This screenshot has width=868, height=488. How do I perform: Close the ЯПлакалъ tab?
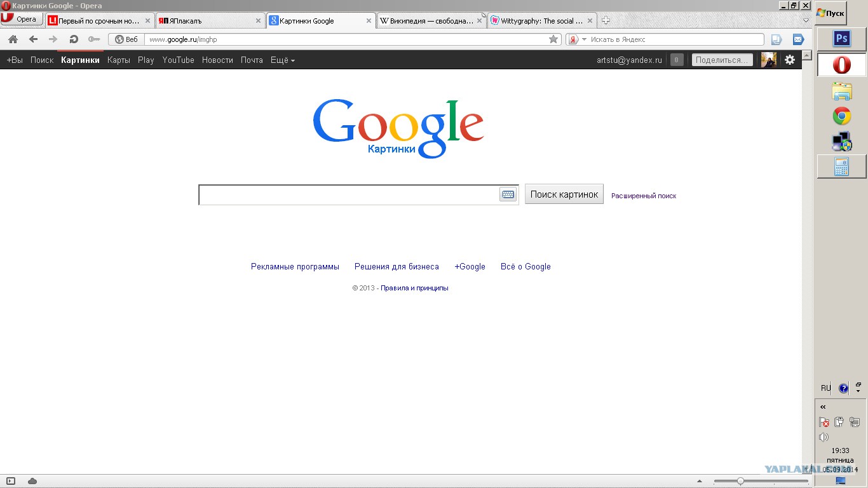pyautogui.click(x=258, y=21)
